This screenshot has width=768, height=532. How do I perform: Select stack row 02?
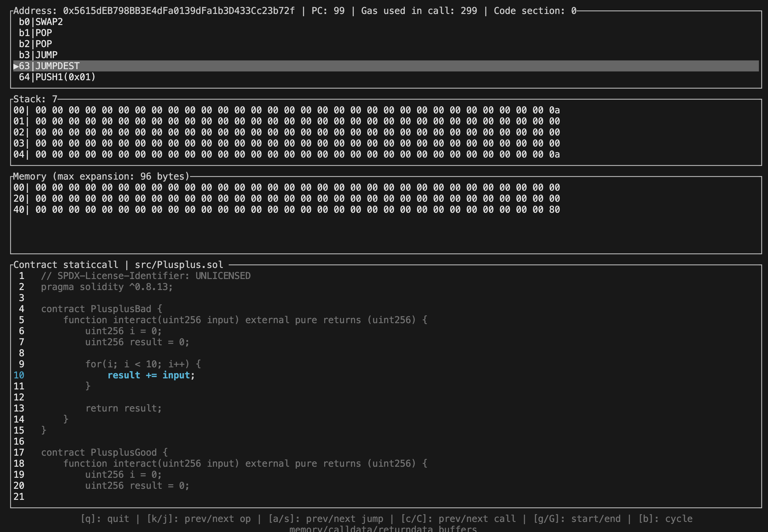[287, 132]
